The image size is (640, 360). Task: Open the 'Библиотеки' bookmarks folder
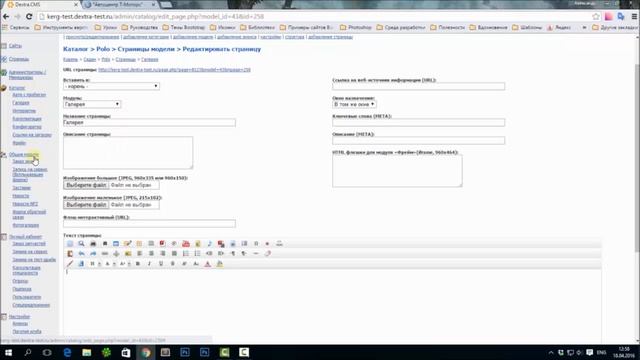coord(257,27)
